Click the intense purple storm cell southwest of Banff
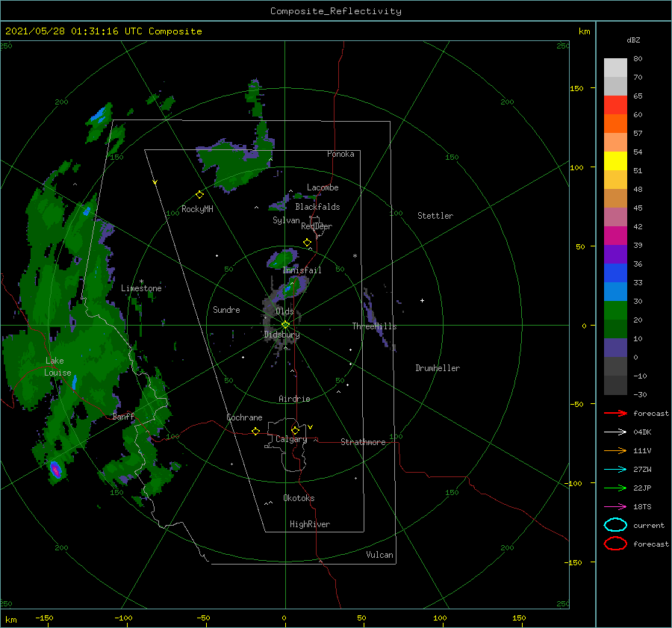672x628 pixels. click(56, 470)
